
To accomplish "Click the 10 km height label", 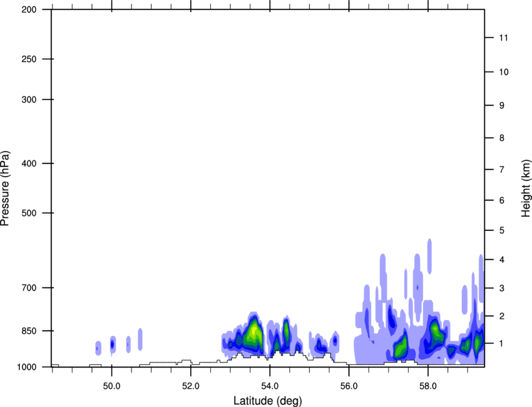I will click(x=504, y=72).
